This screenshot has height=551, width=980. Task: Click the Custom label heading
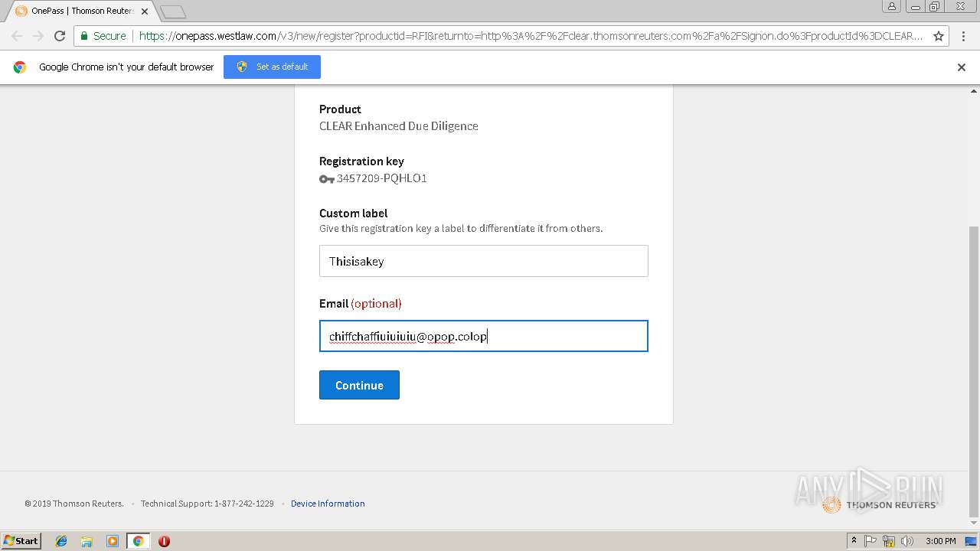pyautogui.click(x=354, y=214)
